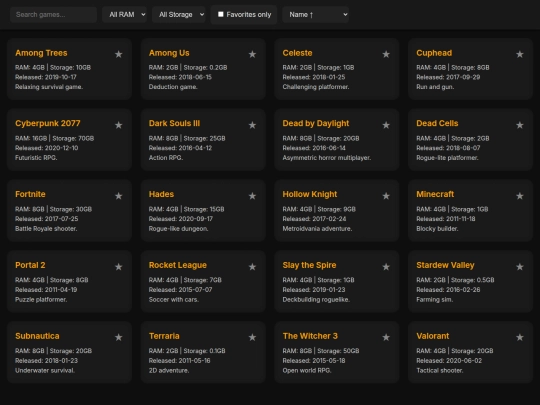
Task: Select 'Tactical shooter.' description
Action: pos(440,371)
